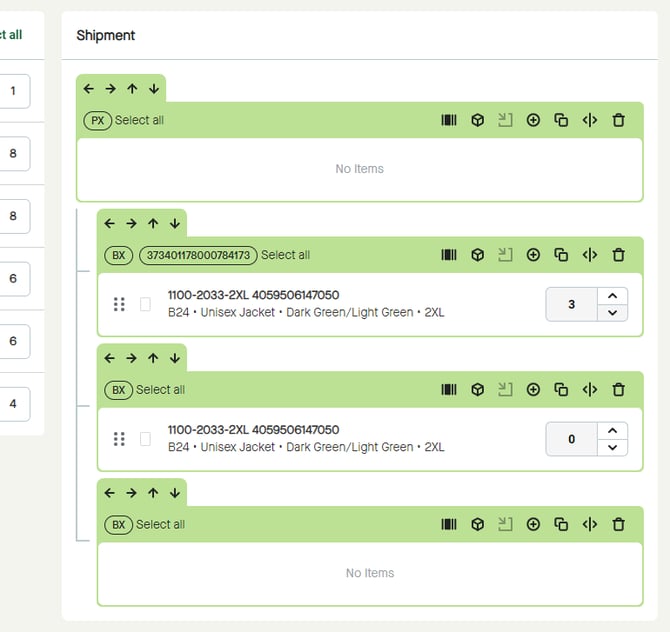Grab the drag handle of the quantity 3 item
This screenshot has height=632, width=670.
coord(119,304)
